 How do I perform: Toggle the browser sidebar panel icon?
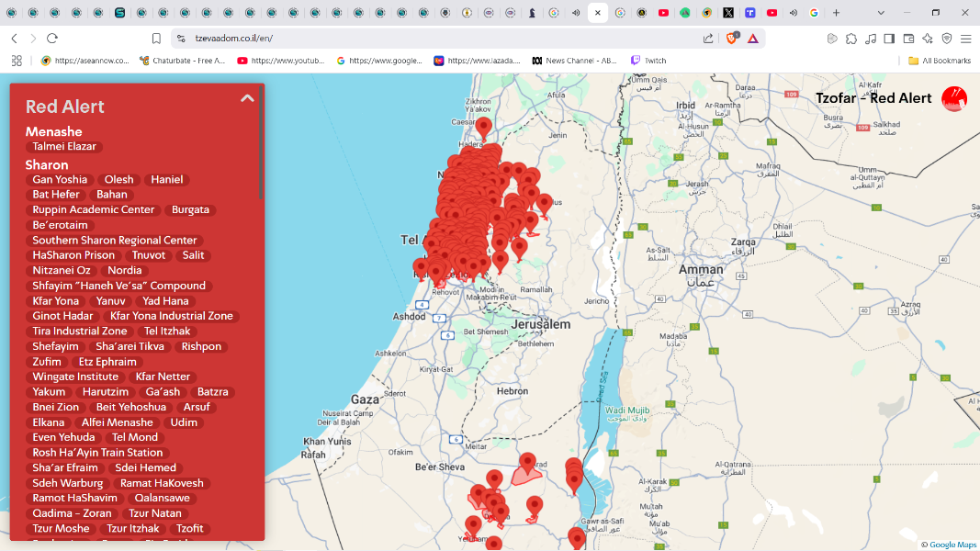[889, 38]
